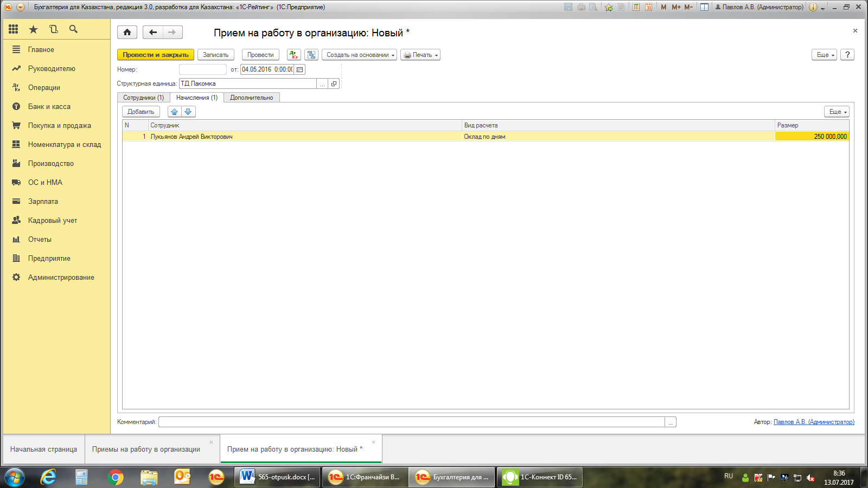The image size is (868, 488).
Task: Open the 1C main menu dropdown arrow
Action: (x=21, y=7)
